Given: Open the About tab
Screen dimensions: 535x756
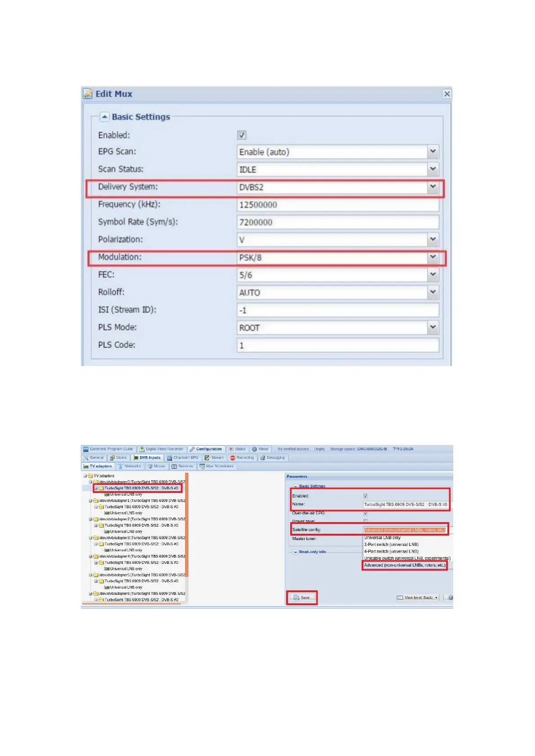Looking at the screenshot, I should tap(260, 449).
